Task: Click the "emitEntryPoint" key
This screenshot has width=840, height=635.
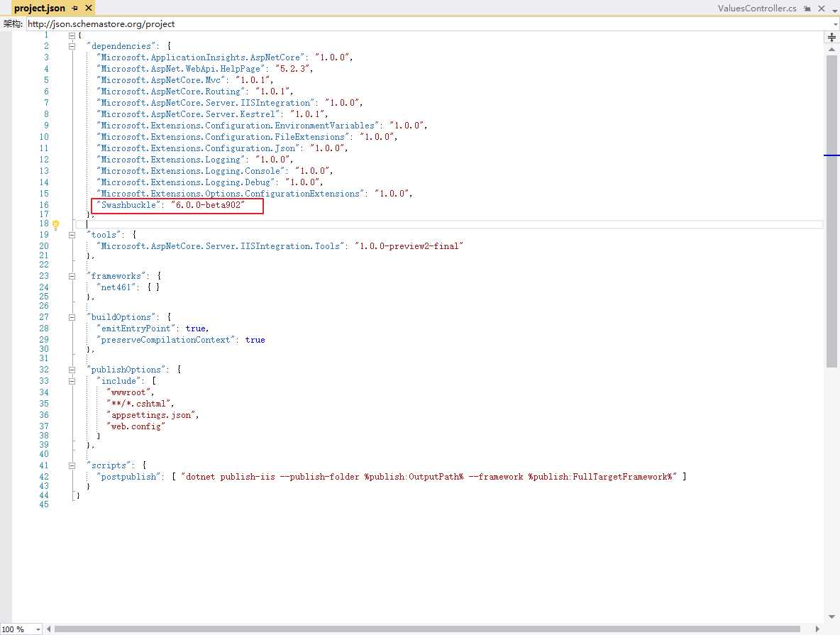Action: (x=136, y=328)
